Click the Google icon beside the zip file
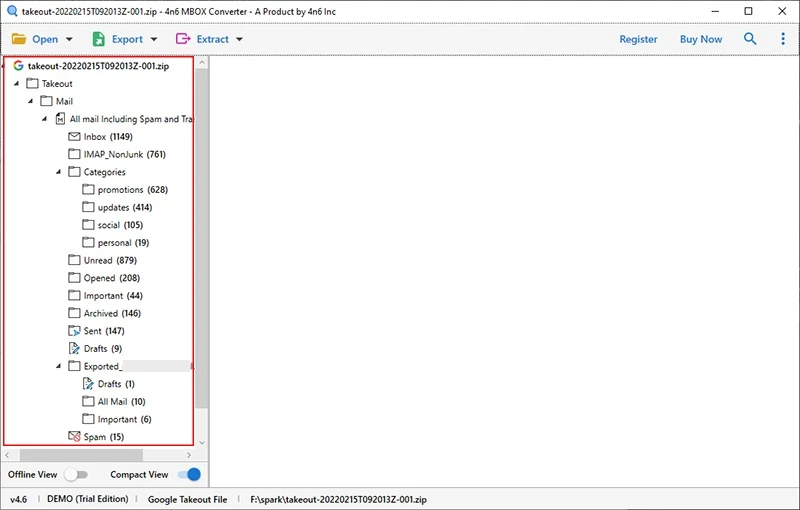This screenshot has height=510, width=800. (x=18, y=65)
